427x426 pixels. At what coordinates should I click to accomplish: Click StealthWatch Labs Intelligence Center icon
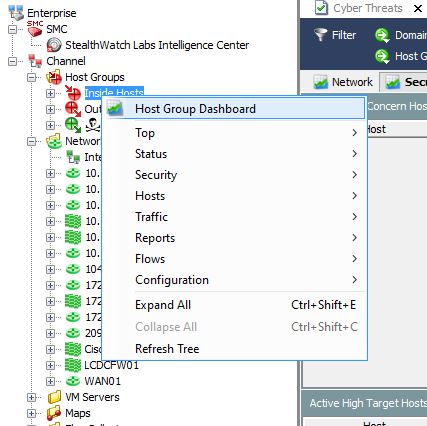pyautogui.click(x=54, y=45)
